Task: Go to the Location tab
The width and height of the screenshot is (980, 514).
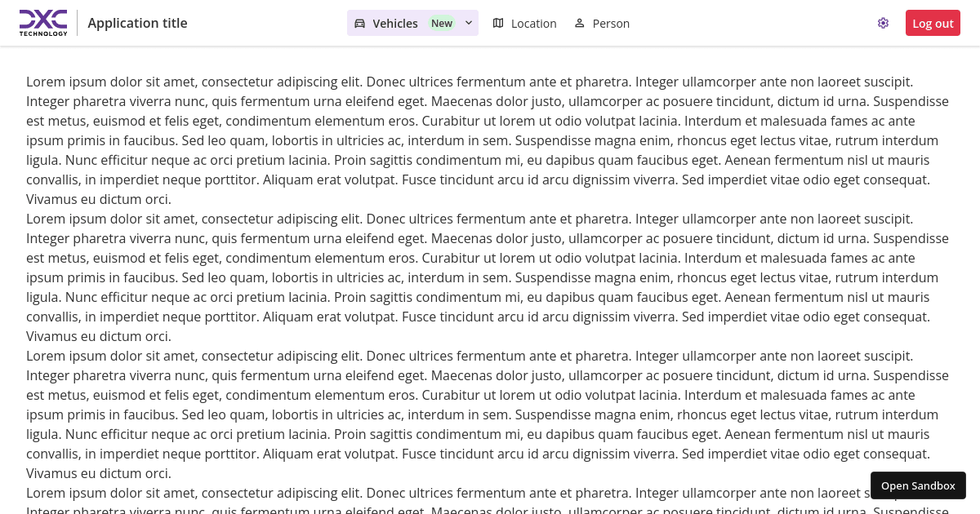Action: [x=524, y=23]
